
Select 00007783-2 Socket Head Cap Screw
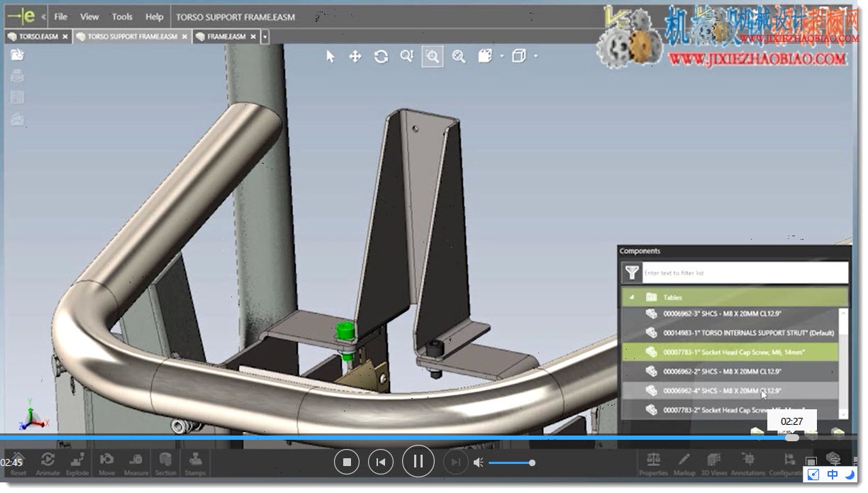pos(730,409)
